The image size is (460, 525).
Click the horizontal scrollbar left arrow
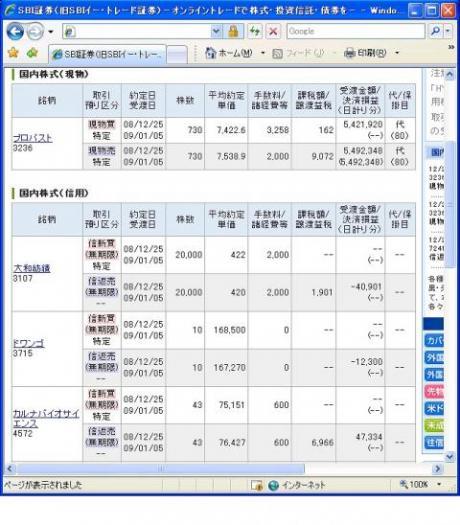[x=9, y=468]
